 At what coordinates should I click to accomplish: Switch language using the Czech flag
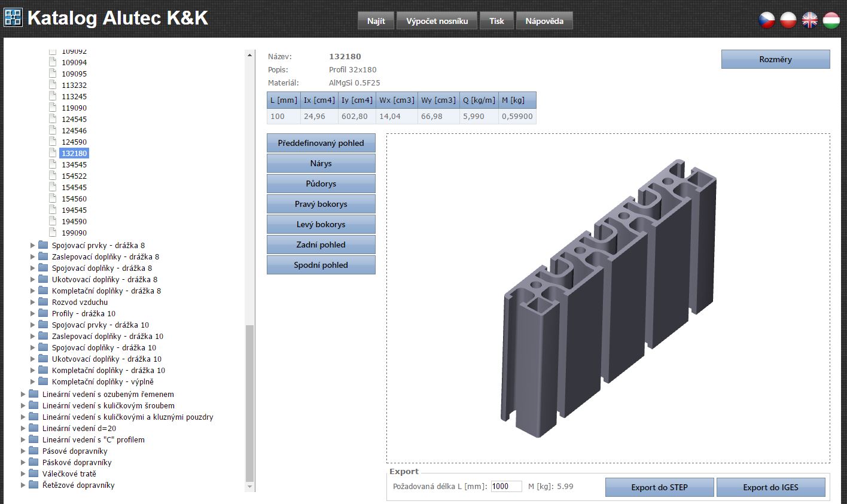click(767, 20)
